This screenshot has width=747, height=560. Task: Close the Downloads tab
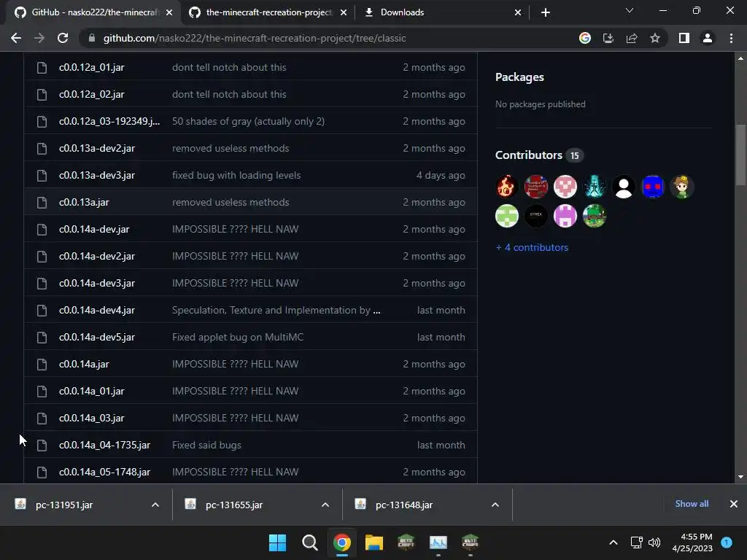coord(518,12)
